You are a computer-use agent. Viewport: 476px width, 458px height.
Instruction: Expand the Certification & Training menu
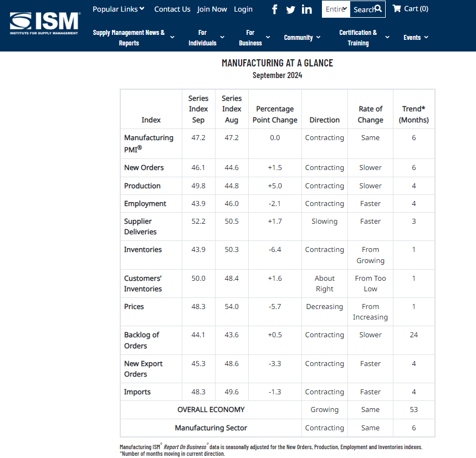coord(364,38)
